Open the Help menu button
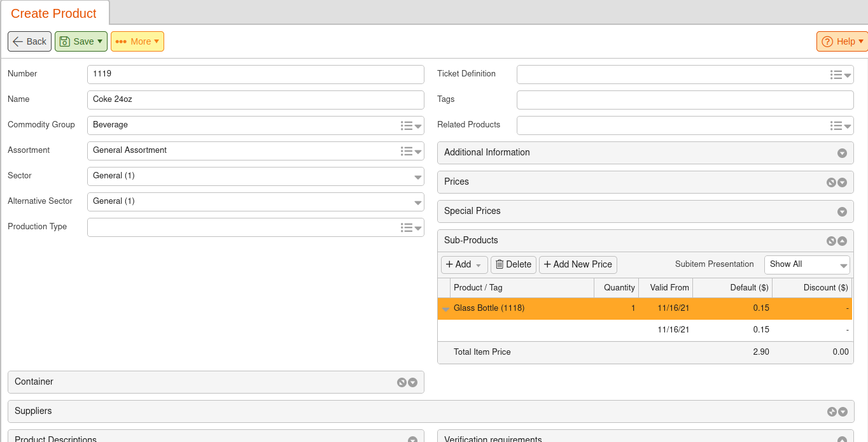 pos(842,41)
